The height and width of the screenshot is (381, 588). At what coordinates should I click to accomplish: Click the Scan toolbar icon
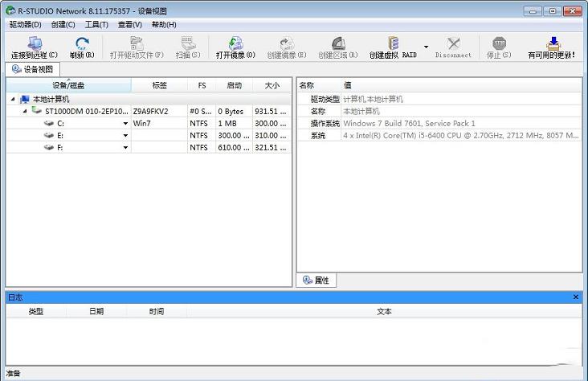[188, 43]
